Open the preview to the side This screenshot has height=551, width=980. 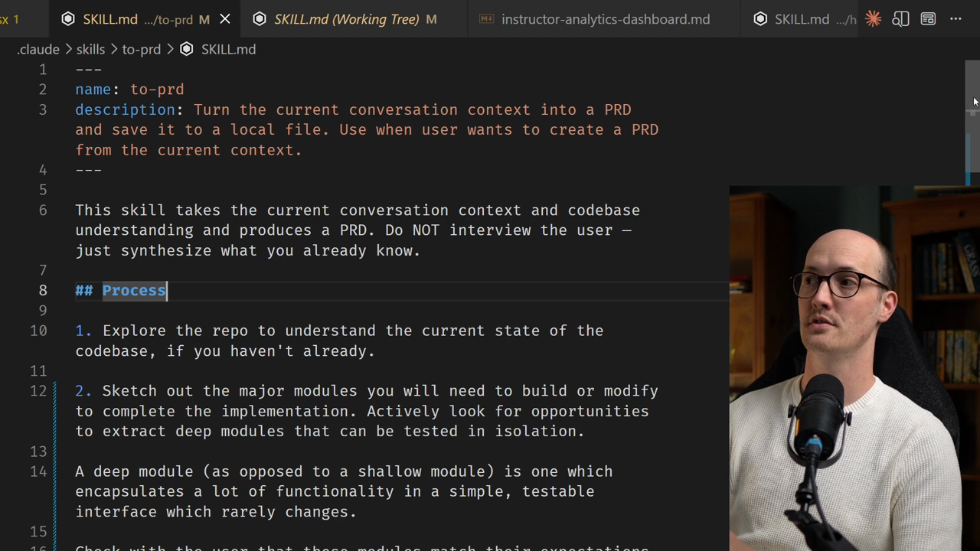900,19
